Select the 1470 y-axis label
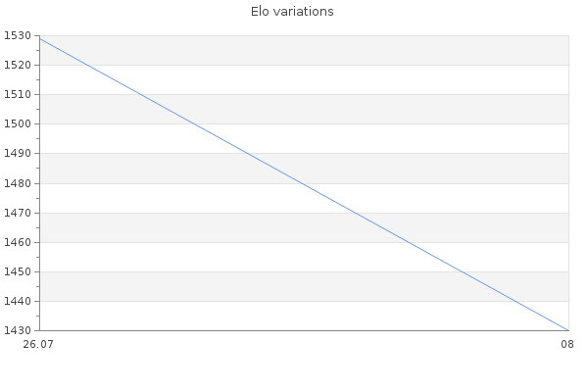The height and width of the screenshot is (392, 588). click(x=18, y=213)
